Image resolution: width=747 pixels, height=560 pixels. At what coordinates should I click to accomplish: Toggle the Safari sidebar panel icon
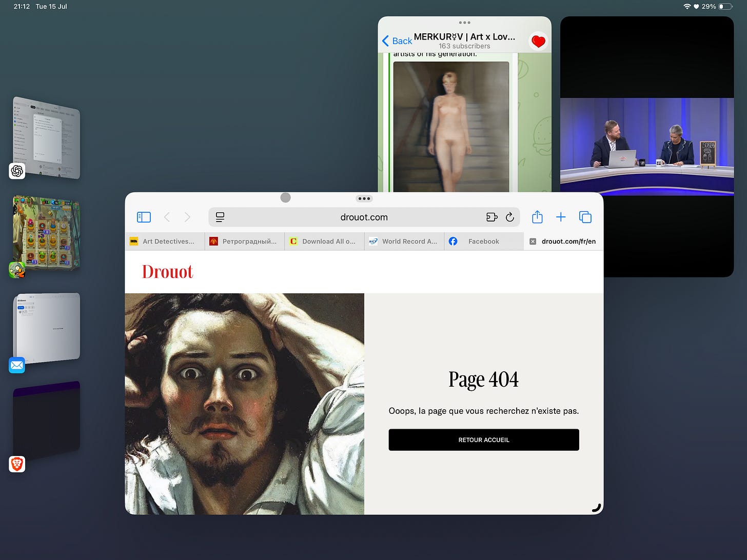pyautogui.click(x=144, y=217)
